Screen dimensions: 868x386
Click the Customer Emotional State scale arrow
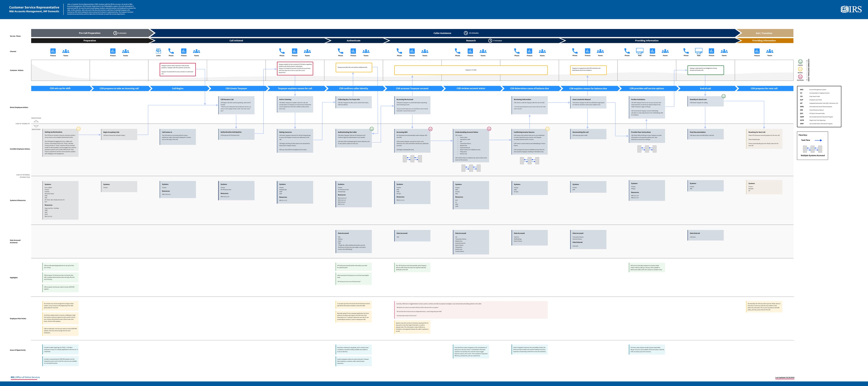tap(807, 70)
